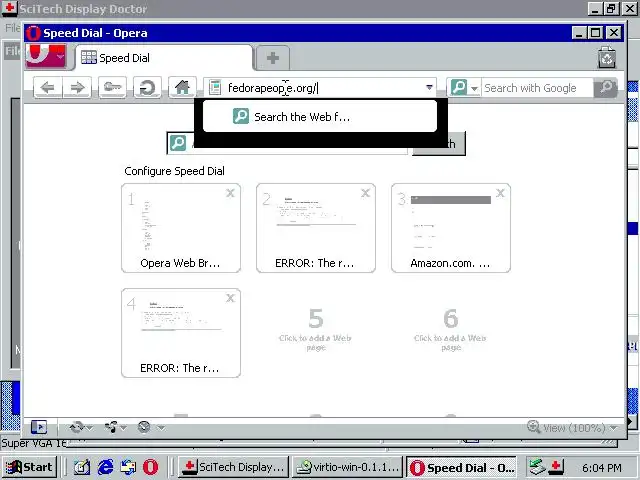Add a web page to slot 5
The image size is (640, 480).
[x=316, y=330]
